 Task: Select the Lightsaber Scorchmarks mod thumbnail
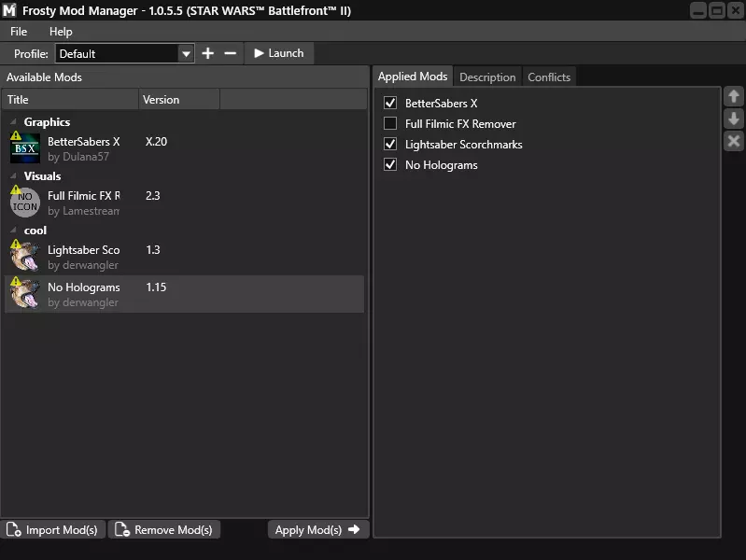pos(25,257)
